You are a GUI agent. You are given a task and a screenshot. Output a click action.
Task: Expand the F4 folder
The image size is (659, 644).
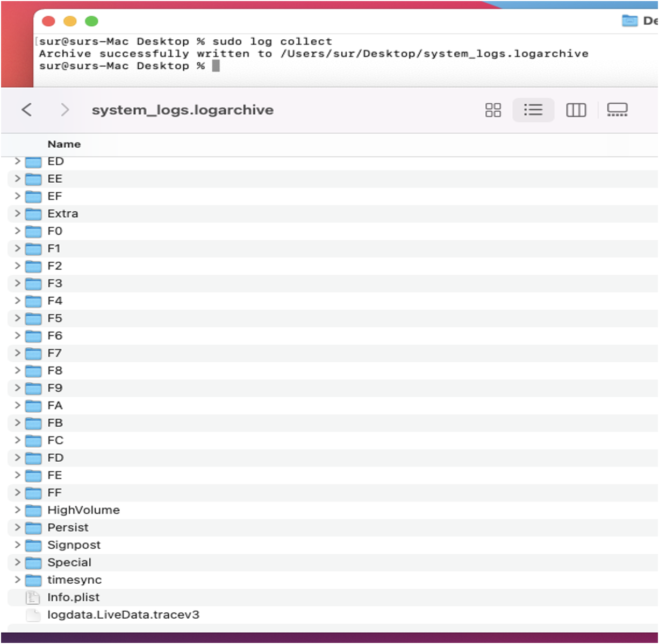[17, 300]
